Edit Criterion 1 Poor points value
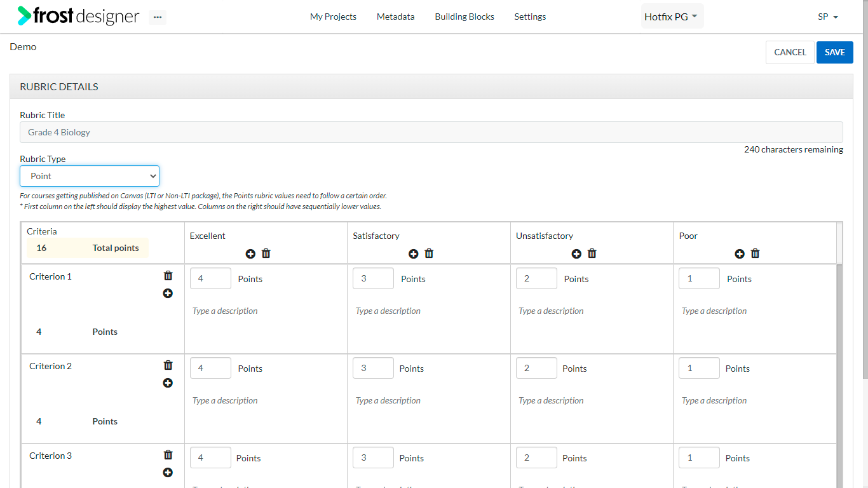Screen dimensions: 868x488 pyautogui.click(x=699, y=278)
